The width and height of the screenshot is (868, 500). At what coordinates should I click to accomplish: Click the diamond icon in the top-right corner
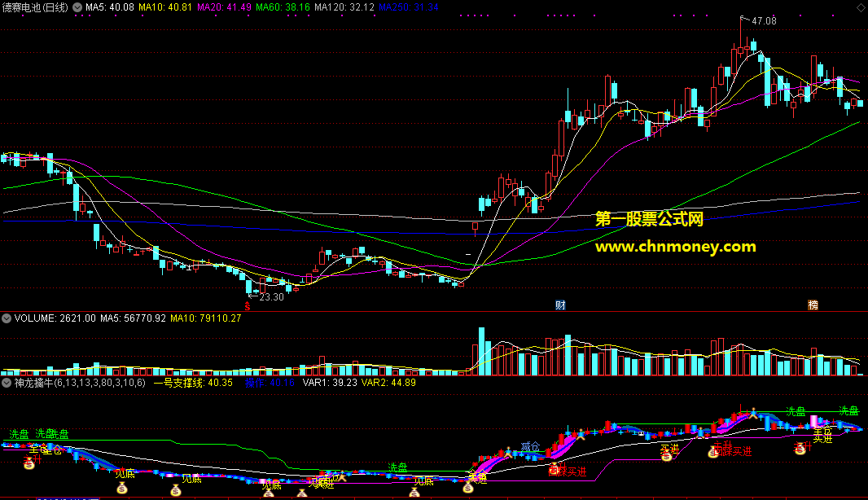(x=861, y=7)
